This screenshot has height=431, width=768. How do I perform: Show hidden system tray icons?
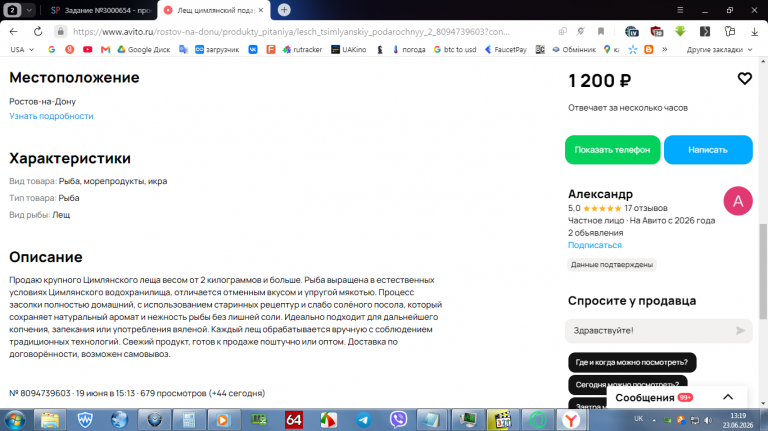(x=654, y=420)
